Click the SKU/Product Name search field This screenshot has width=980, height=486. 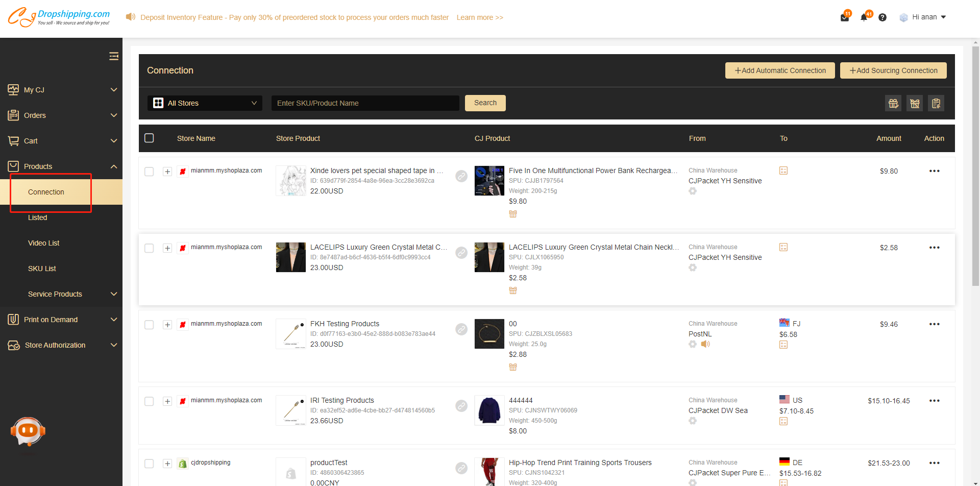point(365,103)
